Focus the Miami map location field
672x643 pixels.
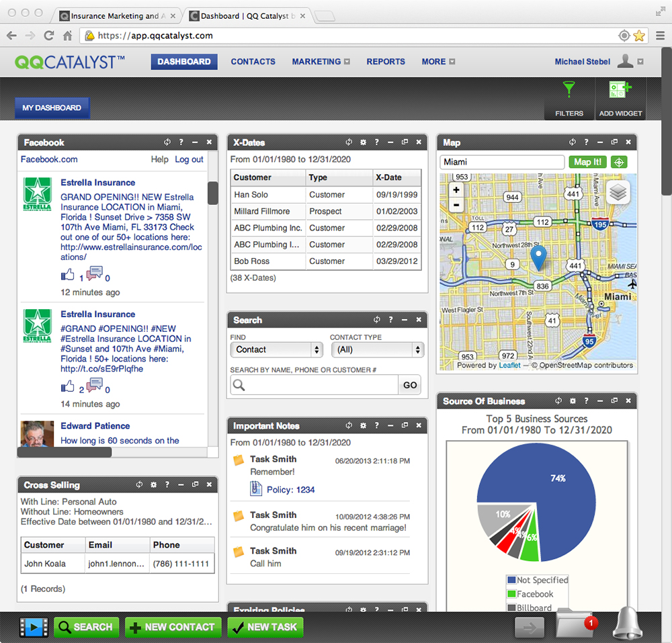[x=502, y=162]
